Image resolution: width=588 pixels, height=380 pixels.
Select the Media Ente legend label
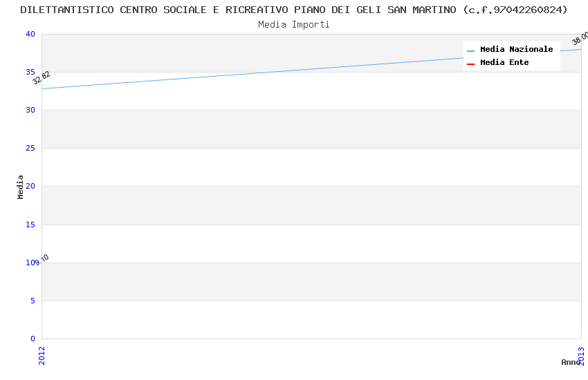tap(504, 63)
